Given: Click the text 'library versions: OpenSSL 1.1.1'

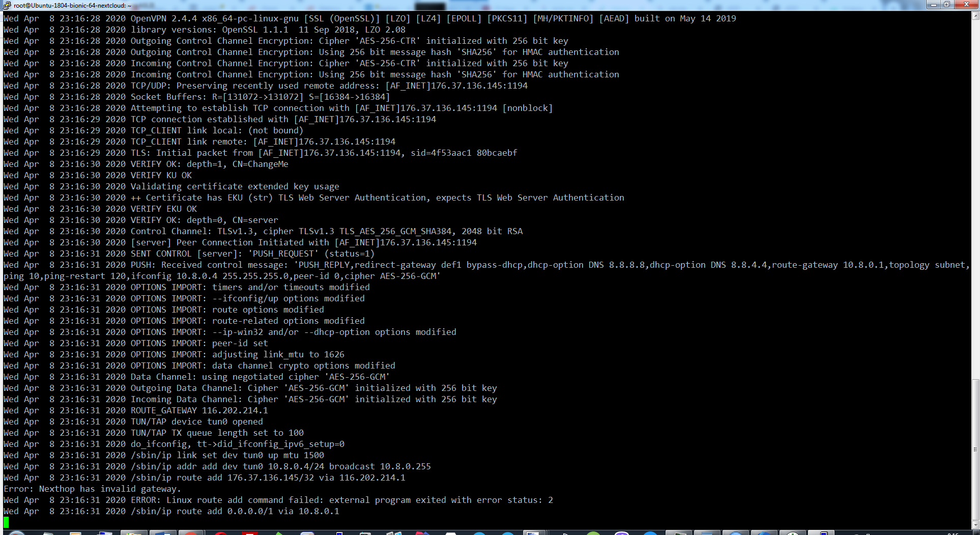Looking at the screenshot, I should tap(210, 30).
